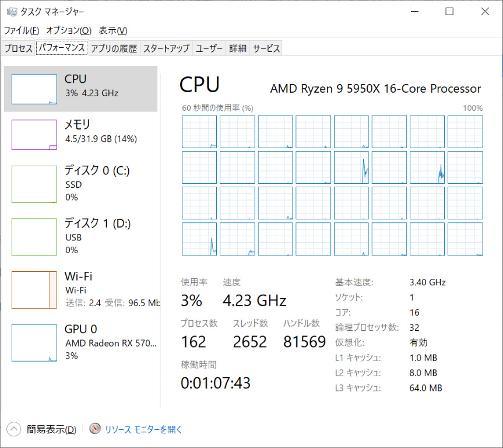The height and width of the screenshot is (448, 503).
Task: Click the 簡易表示(D) button
Action: pyautogui.click(x=51, y=429)
